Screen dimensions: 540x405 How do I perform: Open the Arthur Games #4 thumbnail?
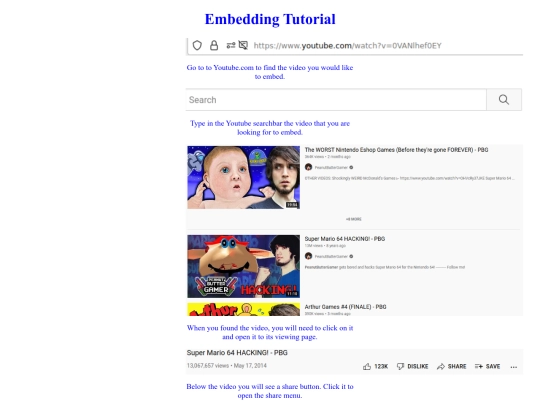tap(243, 309)
